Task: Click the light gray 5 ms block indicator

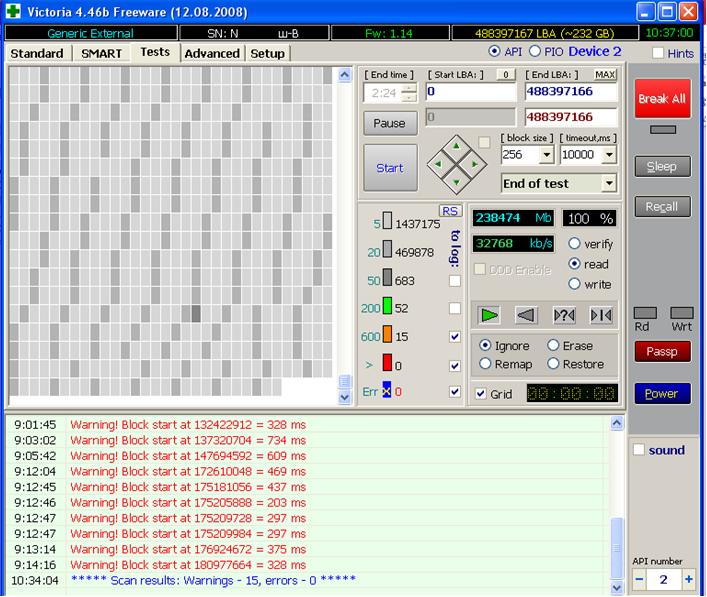Action: pyautogui.click(x=387, y=220)
